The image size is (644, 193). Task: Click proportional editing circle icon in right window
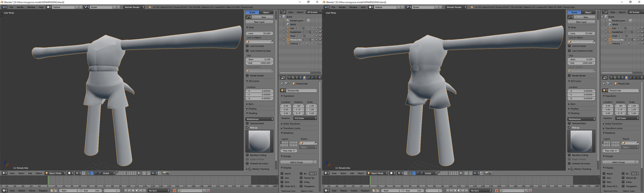click(466, 173)
